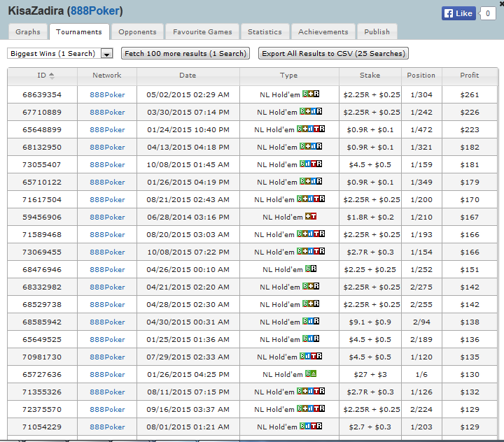Image resolution: width=504 pixels, height=442 pixels.
Task: Open the Opponents tab
Action: [x=138, y=31]
